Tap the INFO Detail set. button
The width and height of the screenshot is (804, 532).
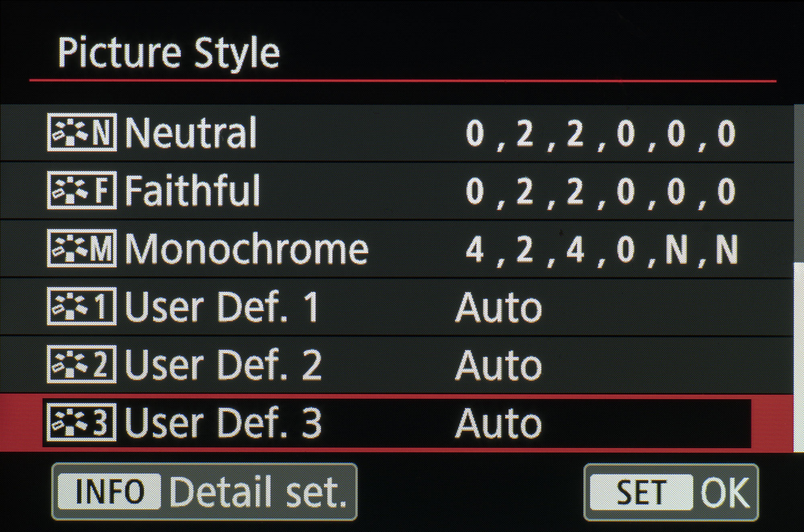coord(204,492)
